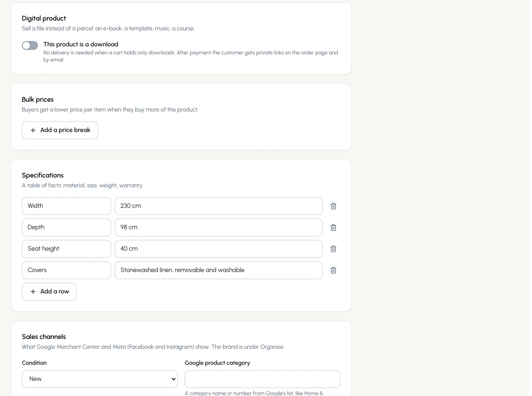Focus the Google product category field
This screenshot has width=532, height=396.
(x=263, y=379)
